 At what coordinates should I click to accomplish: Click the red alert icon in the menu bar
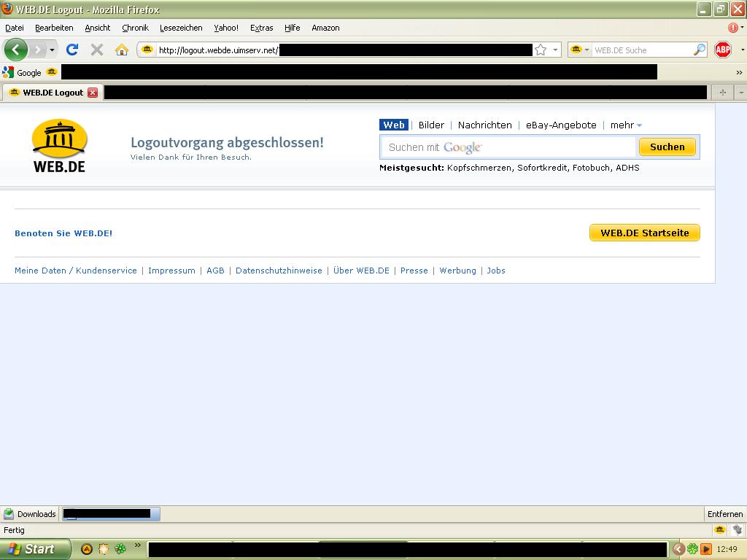click(732, 28)
